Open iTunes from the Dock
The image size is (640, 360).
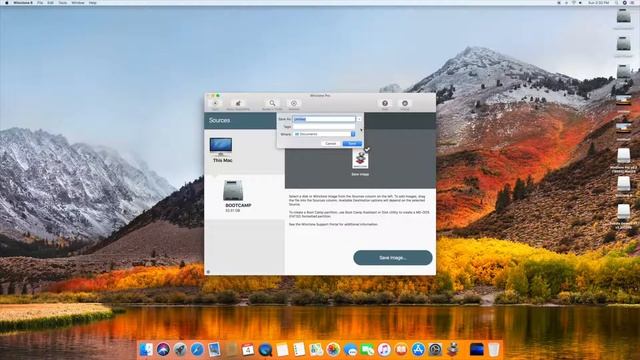(384, 350)
